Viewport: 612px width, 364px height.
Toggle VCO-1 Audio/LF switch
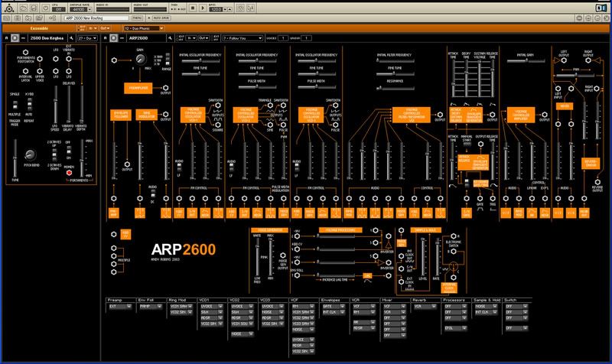point(179,167)
